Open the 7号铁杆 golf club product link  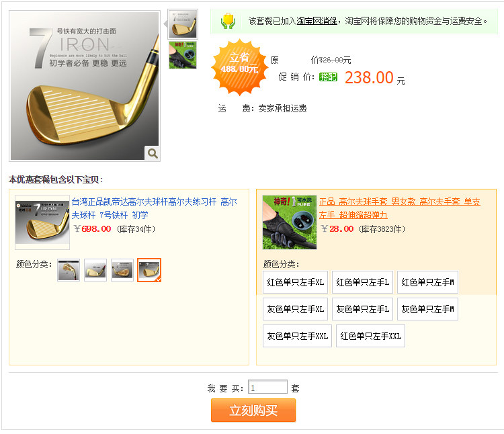(x=155, y=208)
